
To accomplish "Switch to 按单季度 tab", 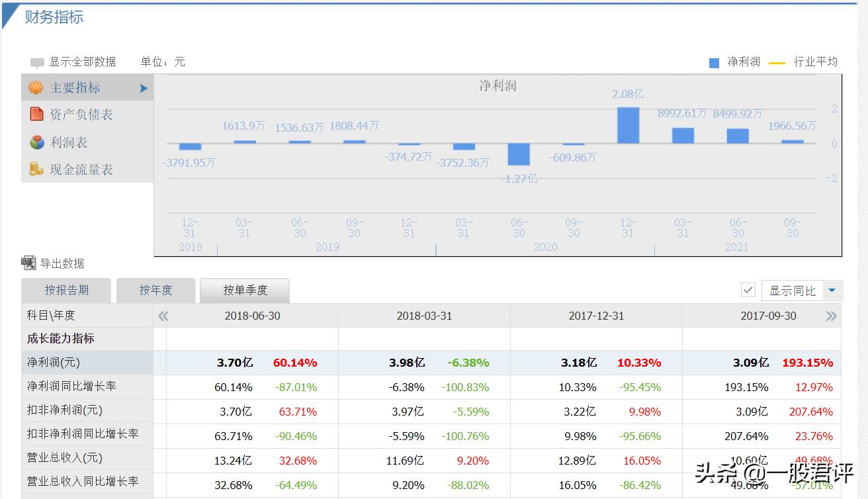I will 245,290.
